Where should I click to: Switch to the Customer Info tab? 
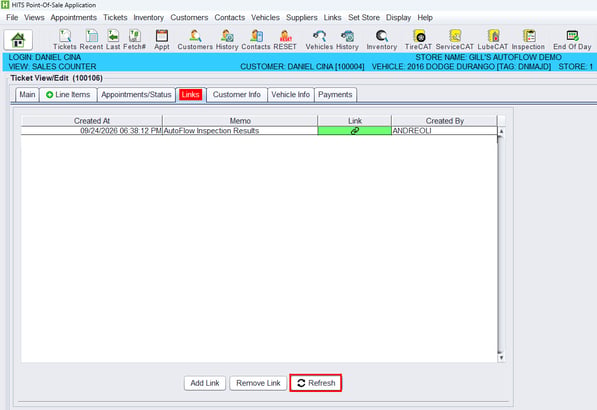[x=236, y=94]
